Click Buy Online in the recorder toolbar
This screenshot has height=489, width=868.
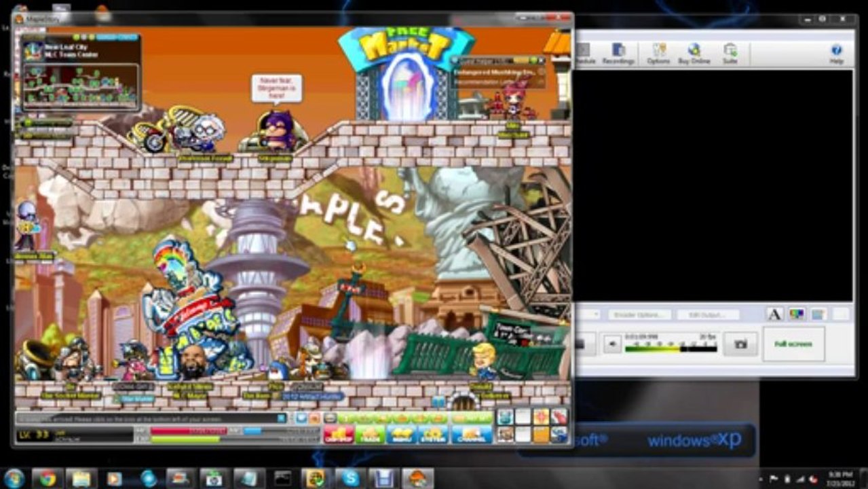tap(694, 54)
